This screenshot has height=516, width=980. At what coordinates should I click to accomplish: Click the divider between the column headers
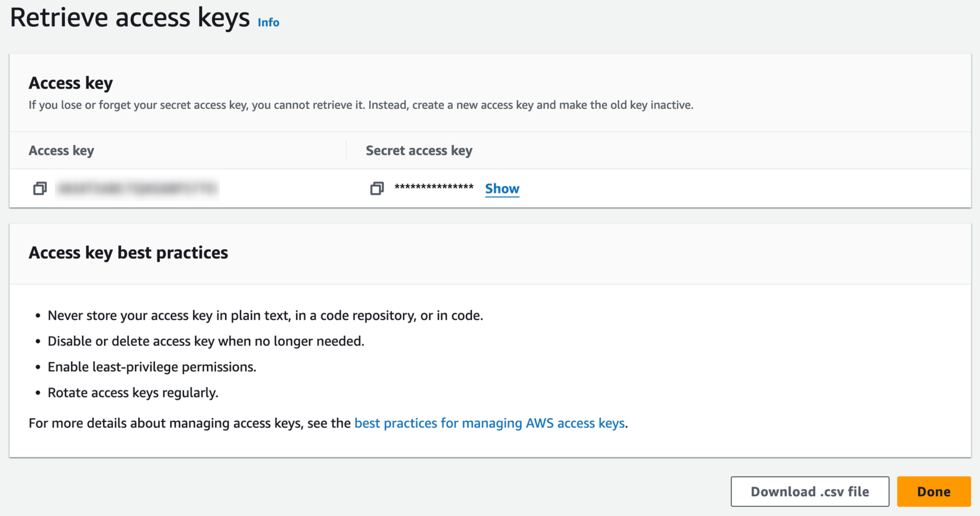pos(346,151)
